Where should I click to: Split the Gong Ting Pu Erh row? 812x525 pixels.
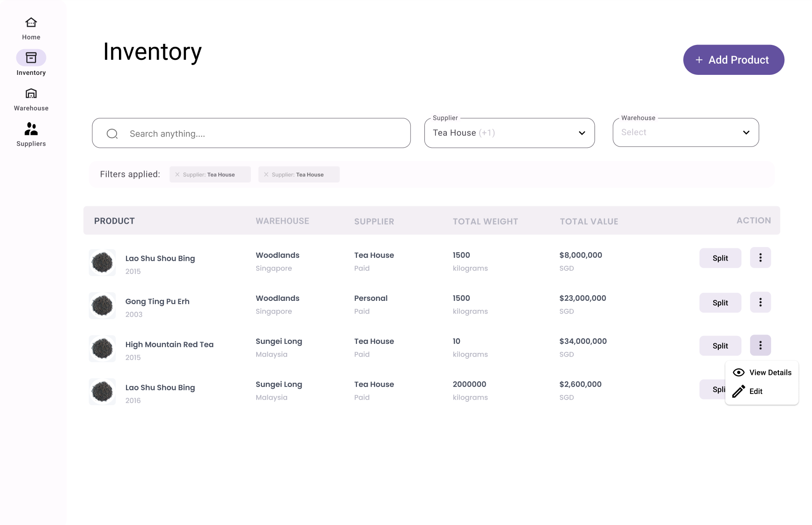pos(720,303)
